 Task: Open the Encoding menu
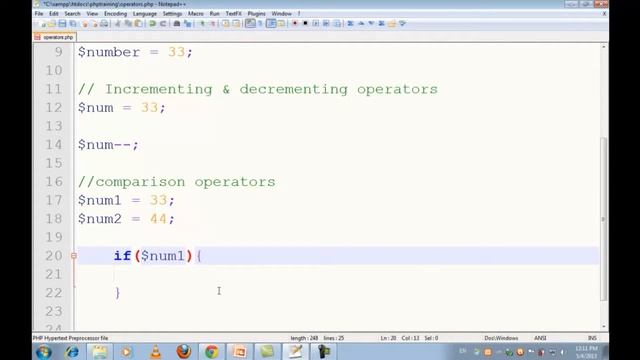115,13
